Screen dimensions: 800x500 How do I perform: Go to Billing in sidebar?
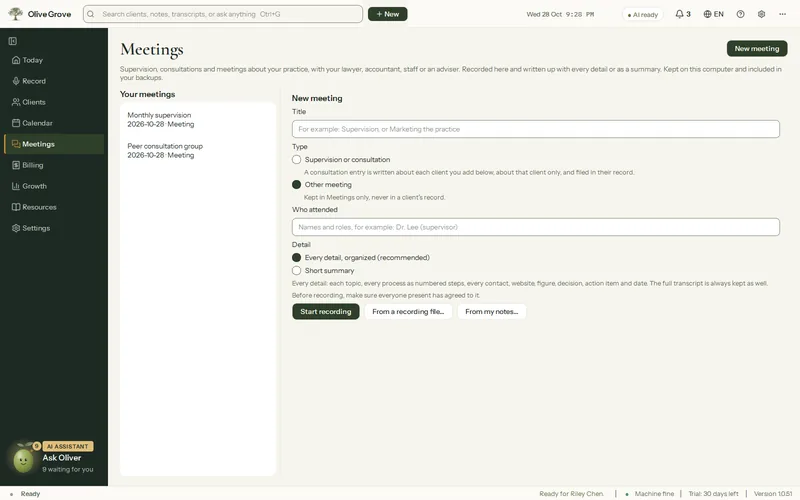[x=54, y=165]
